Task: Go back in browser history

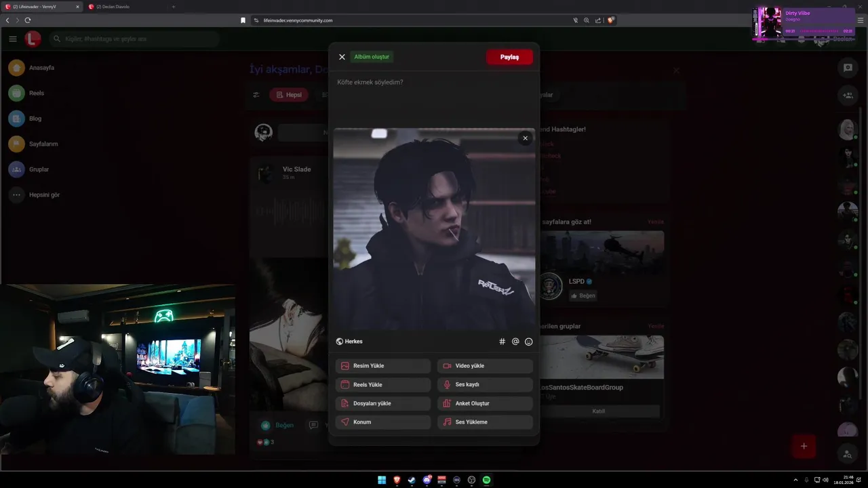Action: (x=7, y=20)
